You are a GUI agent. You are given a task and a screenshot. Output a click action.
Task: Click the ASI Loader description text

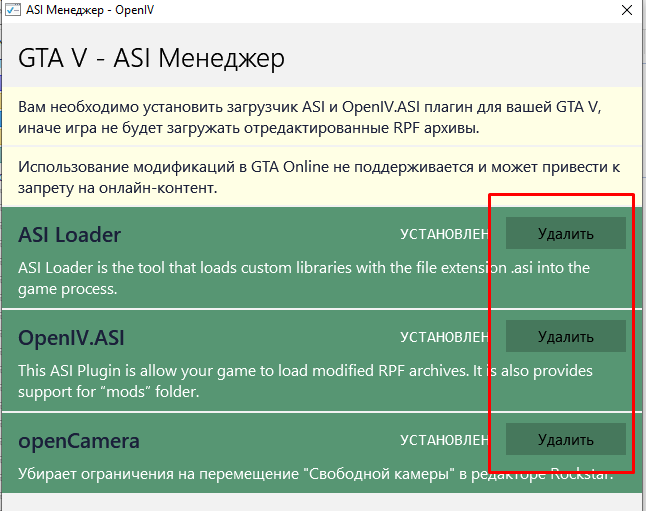(x=304, y=278)
